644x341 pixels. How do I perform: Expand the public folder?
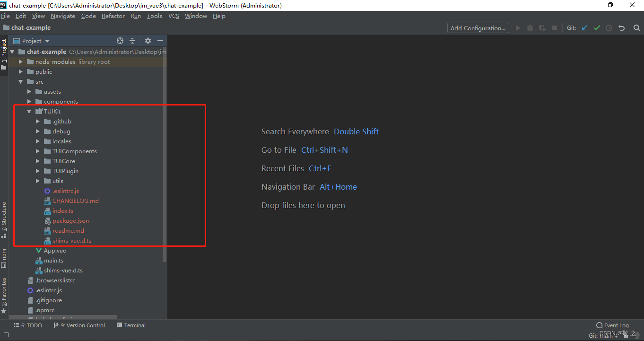click(x=20, y=72)
